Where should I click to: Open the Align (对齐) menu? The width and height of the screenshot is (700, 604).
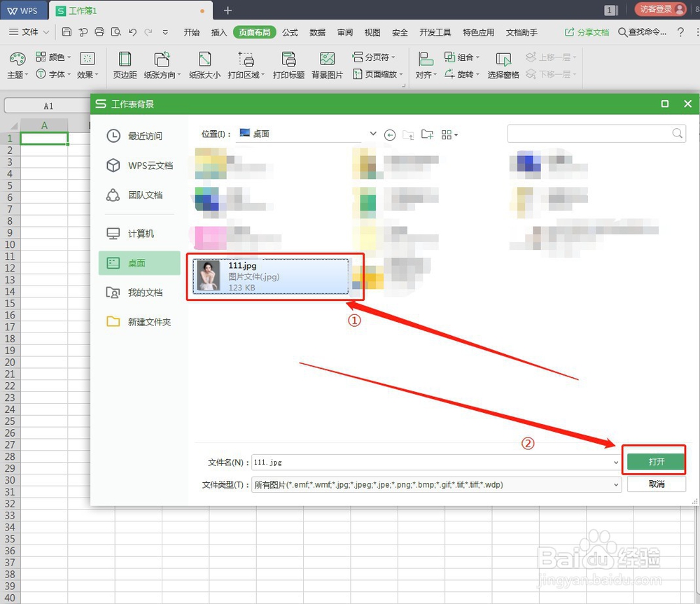pyautogui.click(x=426, y=65)
